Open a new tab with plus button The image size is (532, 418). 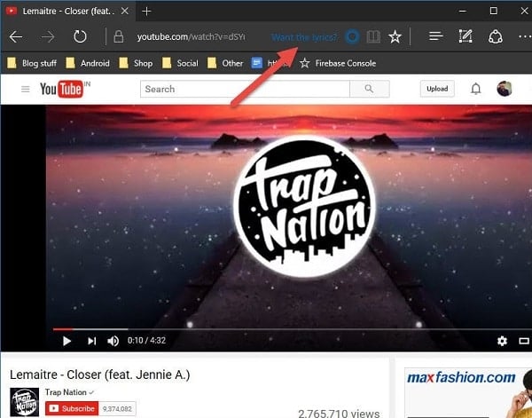coord(146,12)
